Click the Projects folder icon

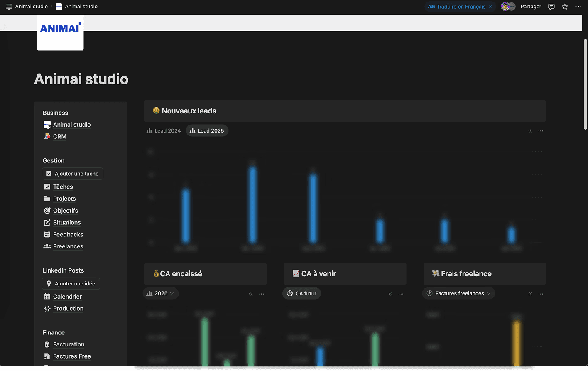(x=47, y=199)
